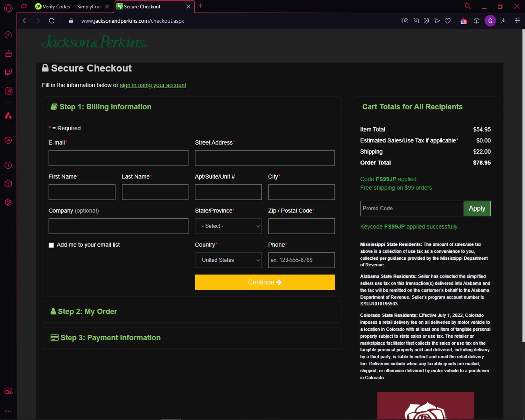Reload the checkout page
525x420 pixels.
(x=52, y=21)
